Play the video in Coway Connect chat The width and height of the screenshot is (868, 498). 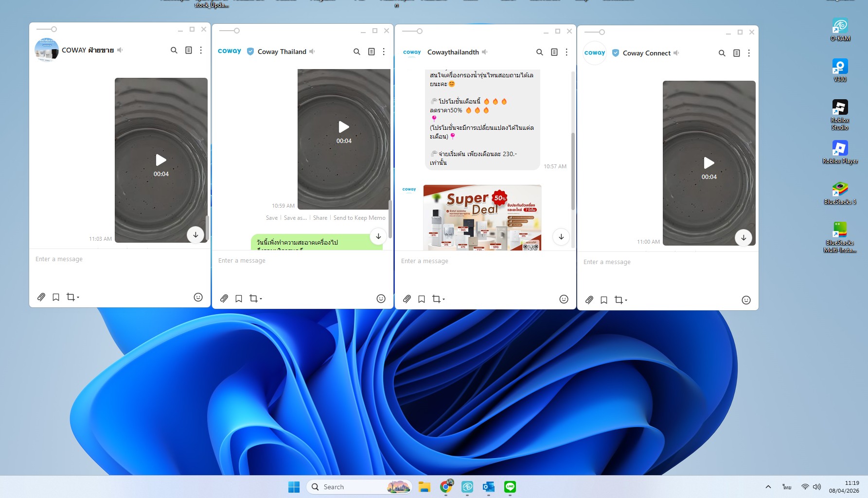(709, 163)
